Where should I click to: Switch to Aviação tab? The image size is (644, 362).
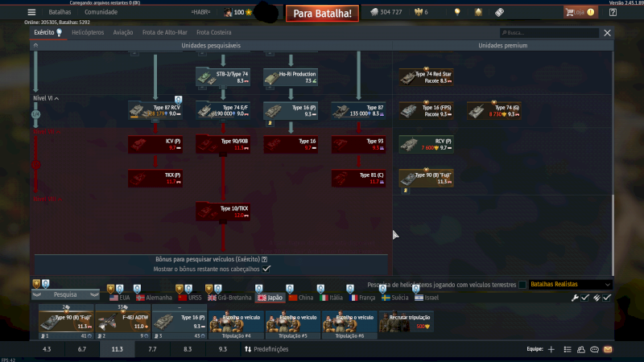pyautogui.click(x=123, y=32)
